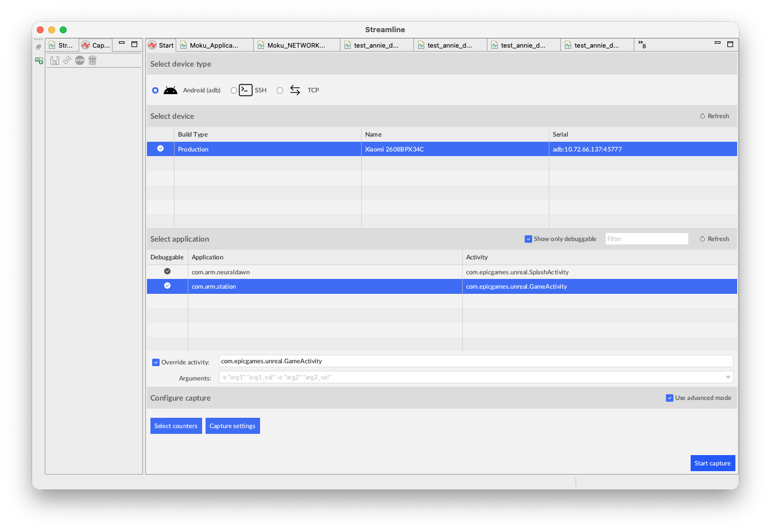Image resolution: width=771 pixels, height=532 pixels.
Task: Refresh the Select device list
Action: [x=715, y=116]
